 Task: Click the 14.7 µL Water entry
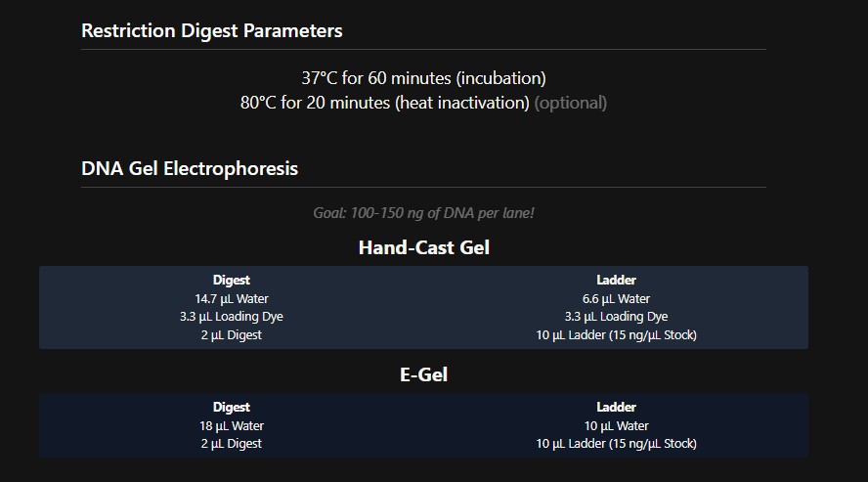point(232,298)
